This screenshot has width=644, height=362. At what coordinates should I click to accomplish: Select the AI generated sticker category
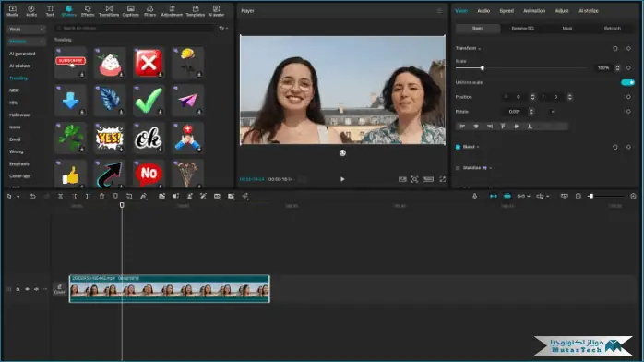click(22, 54)
